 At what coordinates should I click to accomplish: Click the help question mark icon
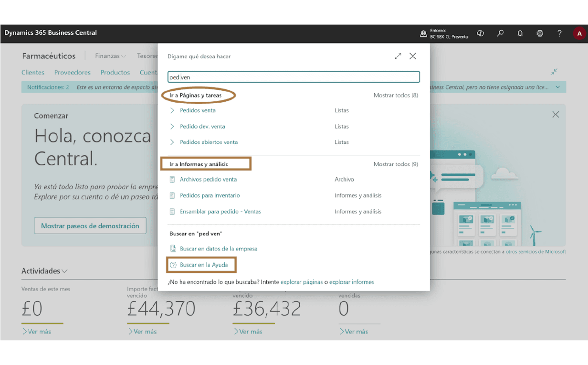(x=559, y=33)
